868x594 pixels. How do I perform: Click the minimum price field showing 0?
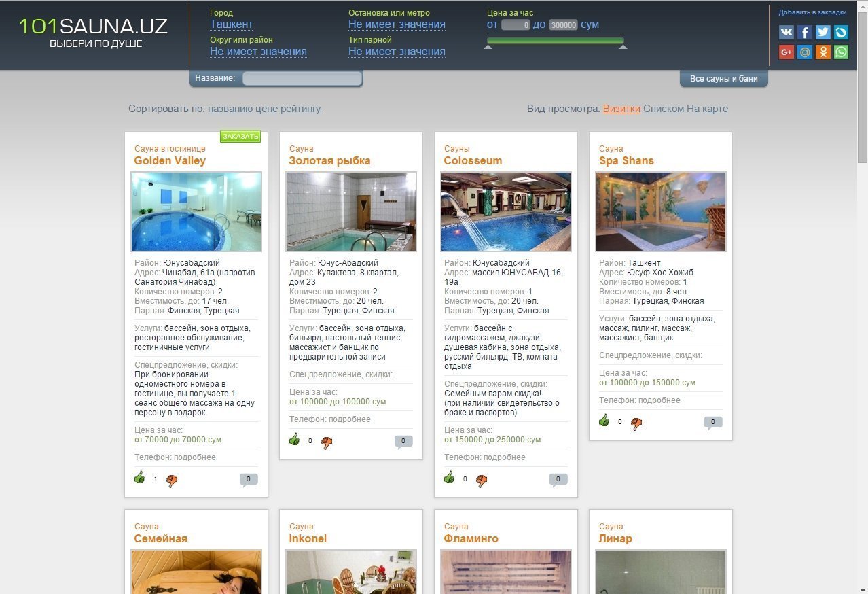[x=516, y=25]
